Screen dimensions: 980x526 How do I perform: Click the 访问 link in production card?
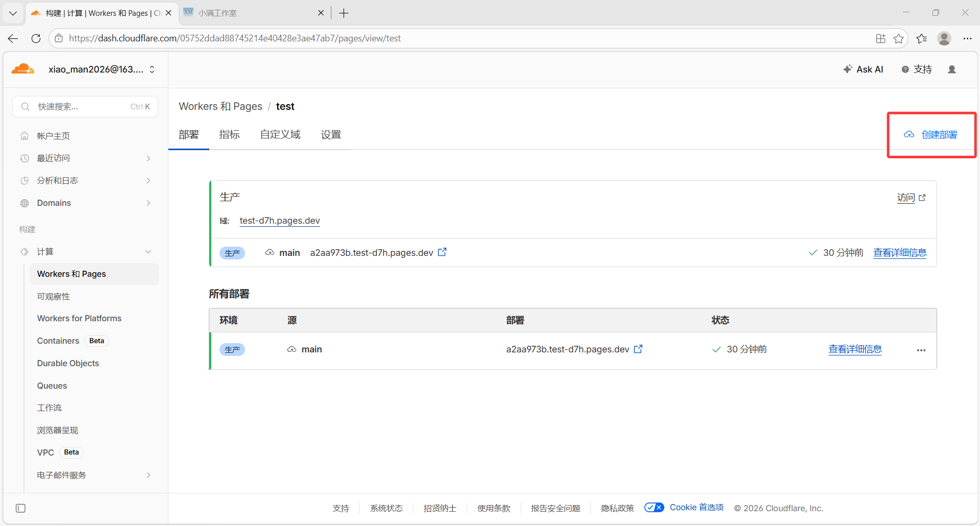point(911,198)
